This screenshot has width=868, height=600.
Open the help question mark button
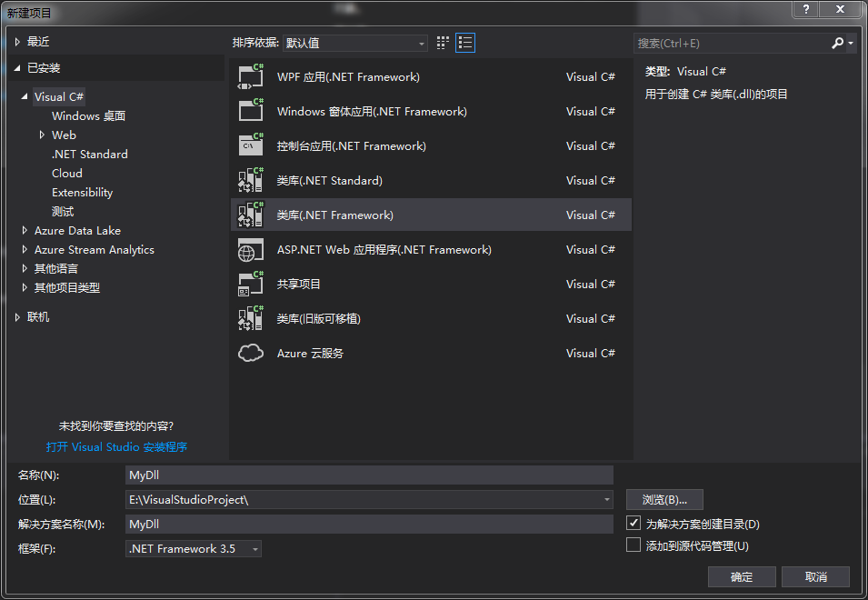click(x=806, y=9)
